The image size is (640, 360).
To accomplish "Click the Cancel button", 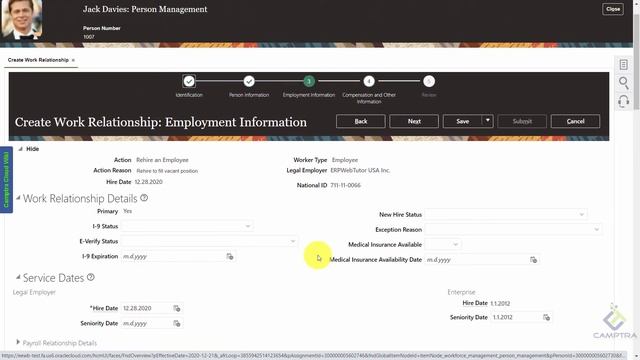I will point(575,121).
